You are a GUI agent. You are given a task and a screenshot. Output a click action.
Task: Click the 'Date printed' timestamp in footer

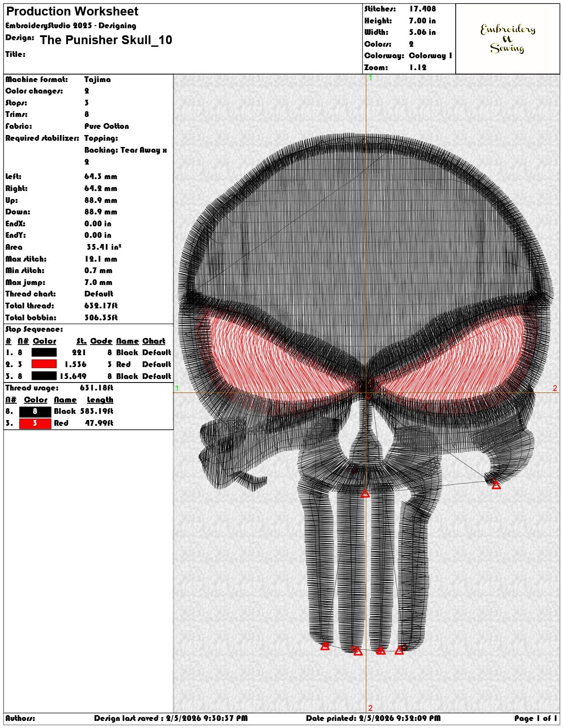[x=373, y=718]
